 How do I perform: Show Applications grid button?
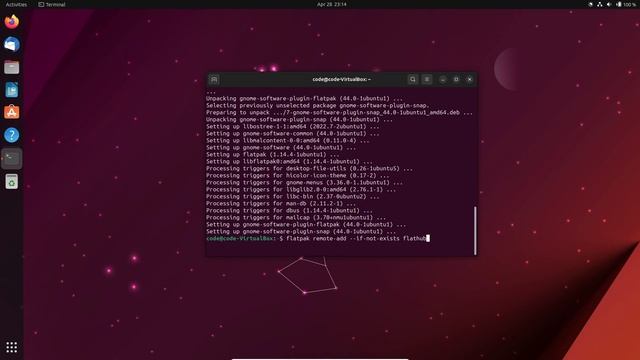click(x=11, y=347)
